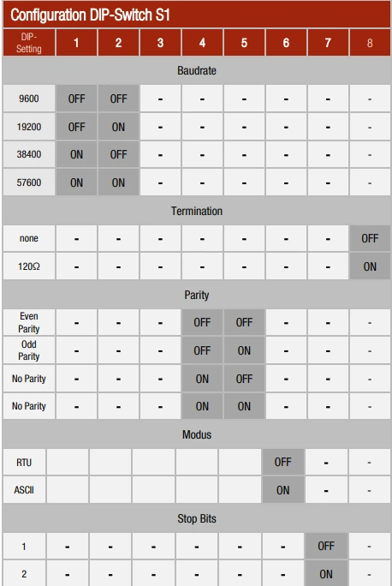Click the DIP-Setting header cell
This screenshot has height=586, width=392.
(x=29, y=43)
